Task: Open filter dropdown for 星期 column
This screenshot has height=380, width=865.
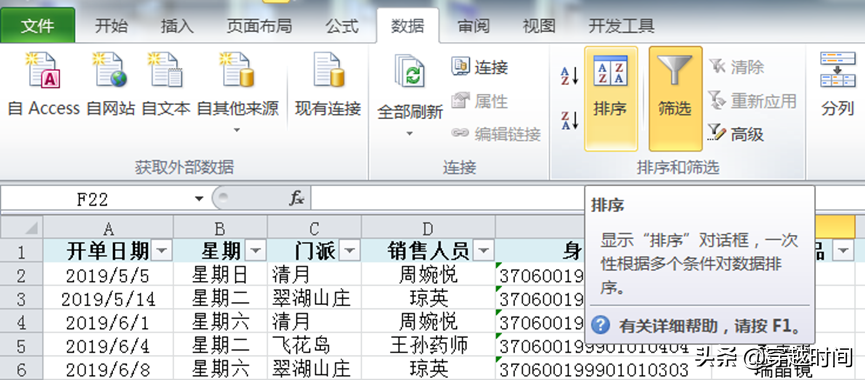Action: [x=254, y=251]
